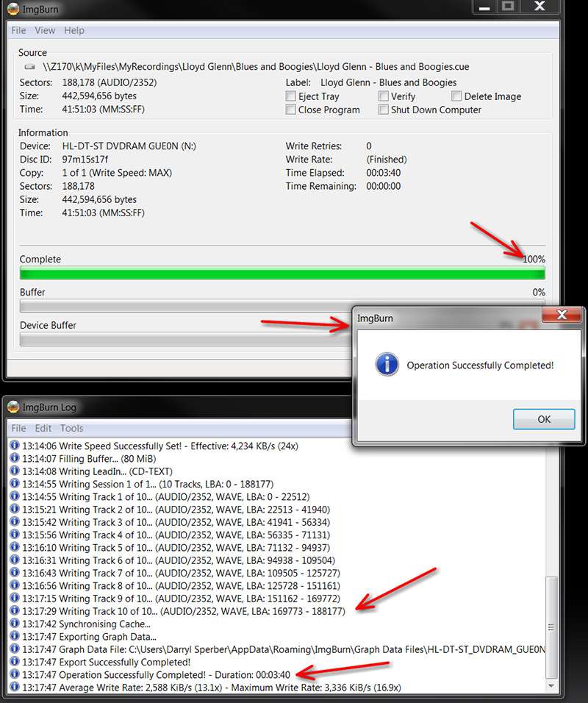This screenshot has width=588, height=703.
Task: Click info icon of 'Synchronising Cache' entry
Action: [x=15, y=623]
